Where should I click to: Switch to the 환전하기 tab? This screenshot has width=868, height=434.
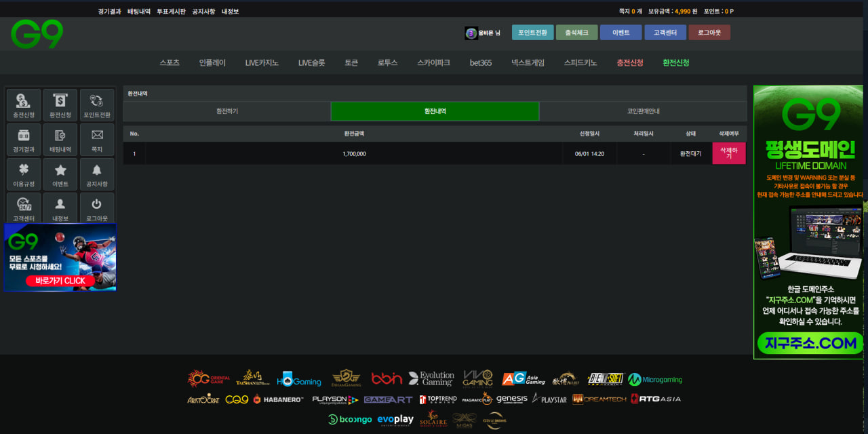click(x=226, y=111)
